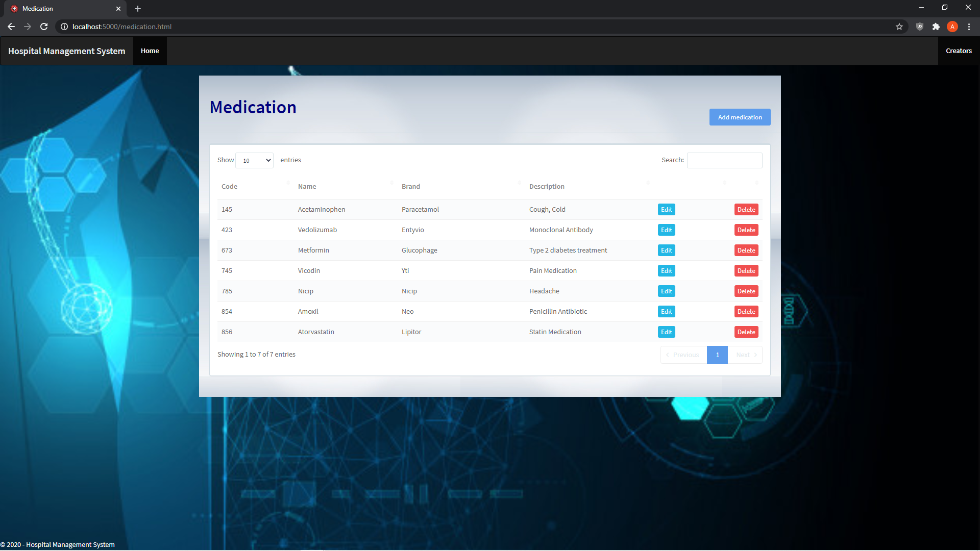Open the browser profile avatar
This screenshot has width=980, height=551.
point(952,27)
